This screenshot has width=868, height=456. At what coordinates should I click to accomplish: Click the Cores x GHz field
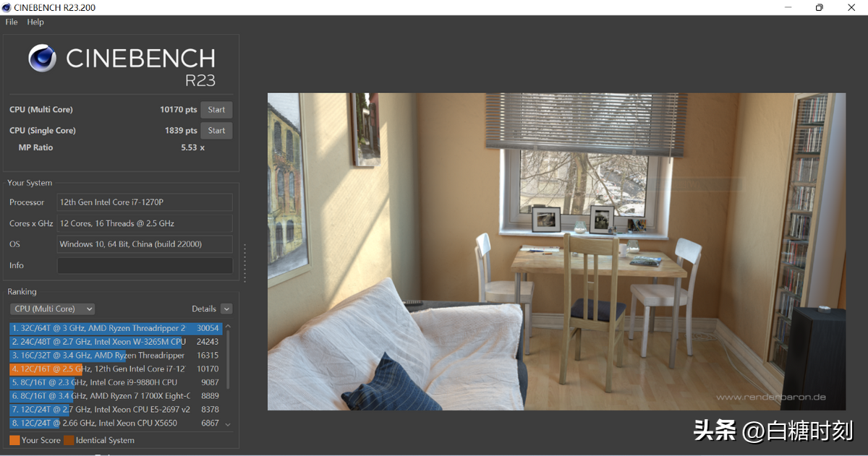(x=145, y=223)
